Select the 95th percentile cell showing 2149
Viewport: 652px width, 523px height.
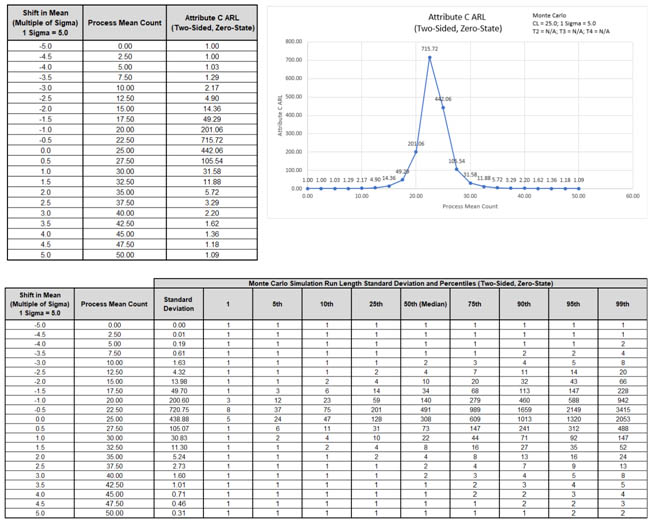(x=573, y=409)
